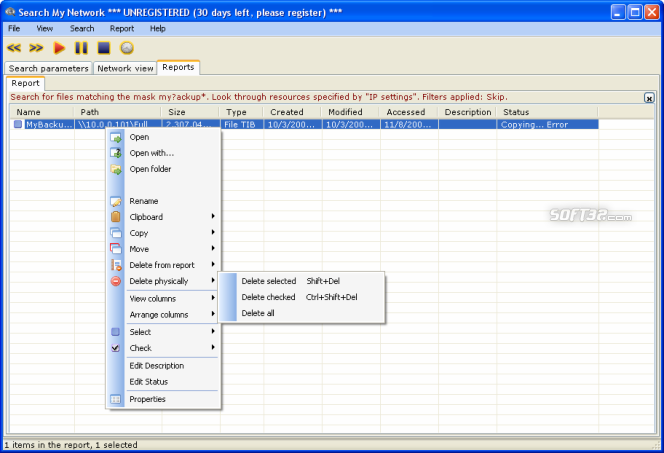The width and height of the screenshot is (664, 453).
Task: Click the 'File TIB' type cell
Action: (242, 124)
